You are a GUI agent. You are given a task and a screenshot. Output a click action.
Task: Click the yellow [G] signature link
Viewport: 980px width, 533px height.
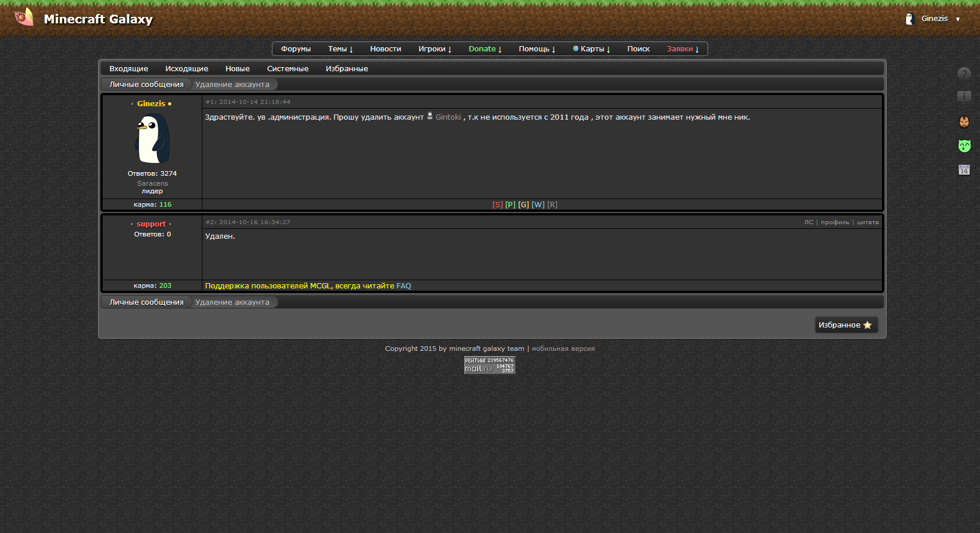[523, 204]
